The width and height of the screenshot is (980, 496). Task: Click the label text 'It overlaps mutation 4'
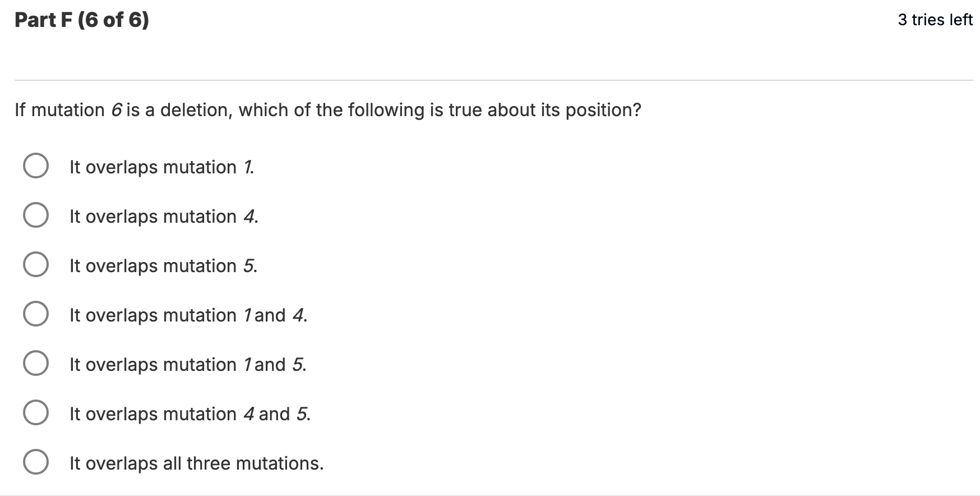(163, 215)
